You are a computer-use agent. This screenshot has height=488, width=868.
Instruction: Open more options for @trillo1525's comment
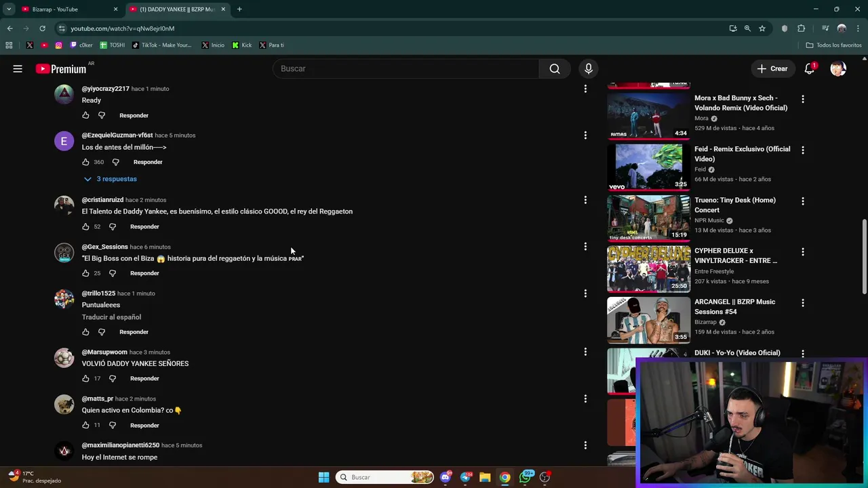[585, 293]
